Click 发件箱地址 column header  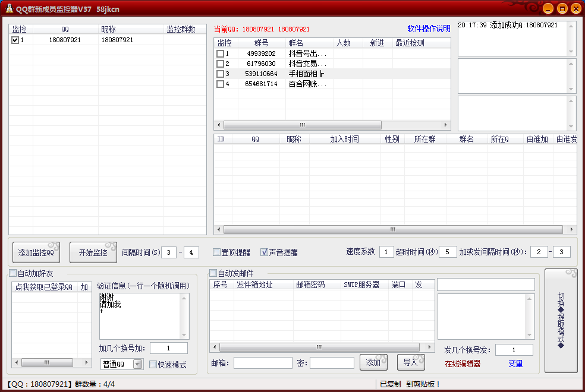pyautogui.click(x=263, y=284)
